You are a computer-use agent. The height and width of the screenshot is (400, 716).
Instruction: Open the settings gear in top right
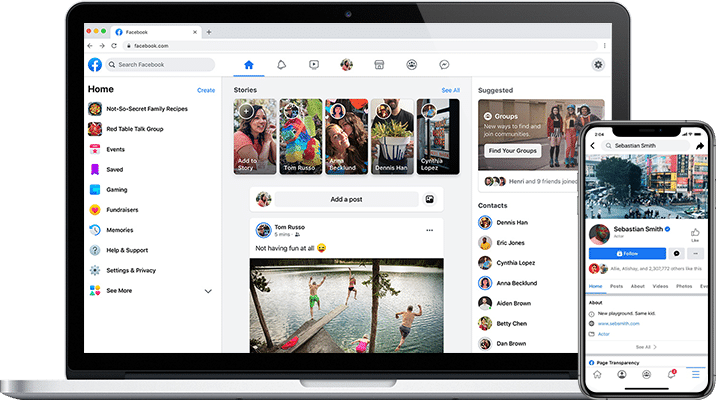[598, 65]
